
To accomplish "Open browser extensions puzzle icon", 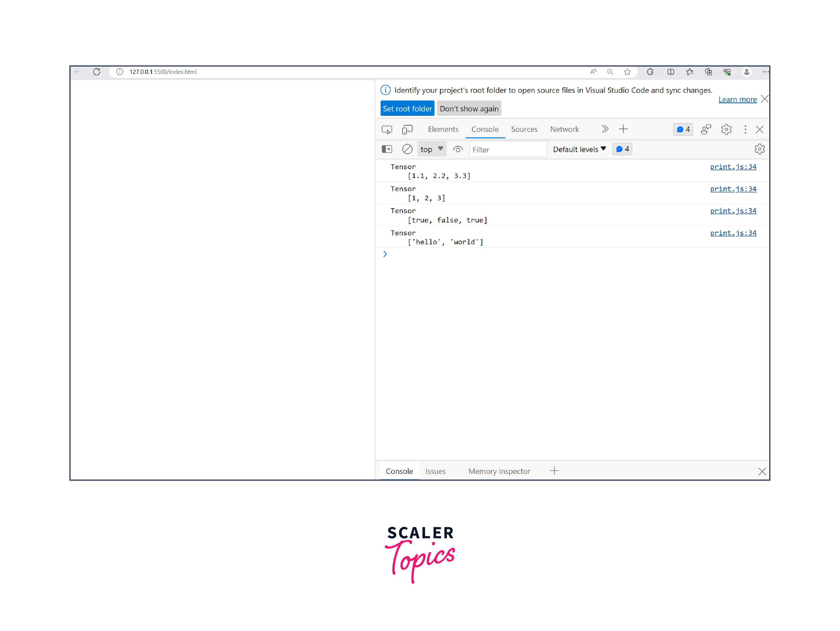I will (650, 72).
